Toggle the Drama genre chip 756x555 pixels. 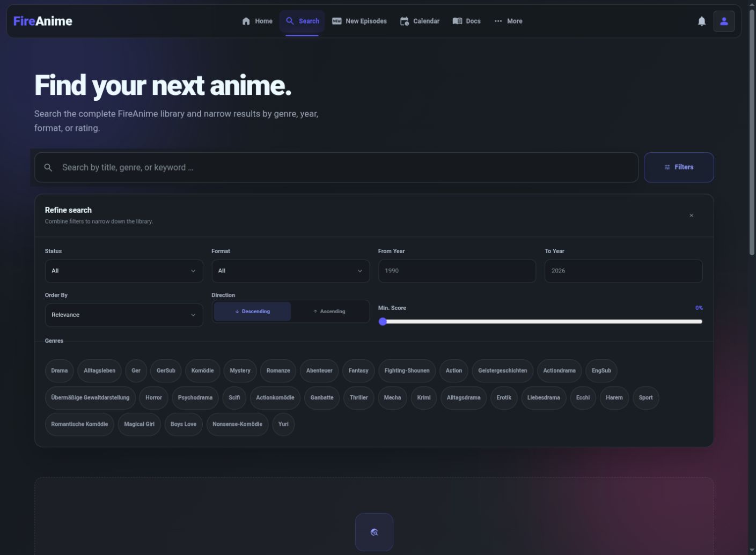(x=60, y=371)
